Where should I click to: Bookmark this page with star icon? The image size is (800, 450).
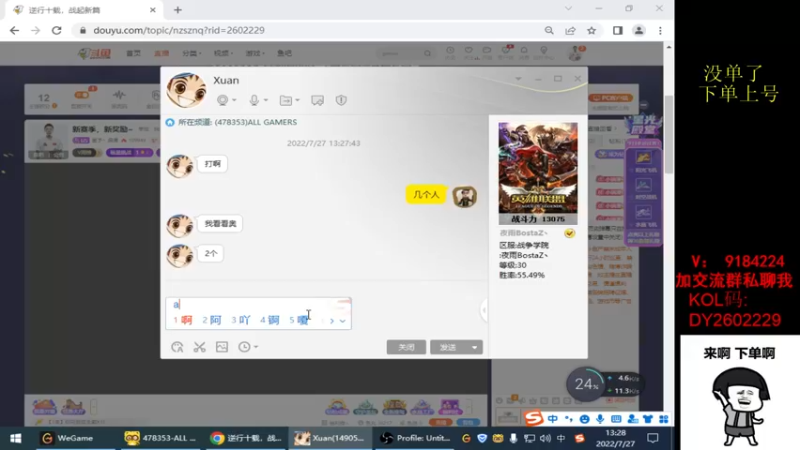(x=591, y=31)
